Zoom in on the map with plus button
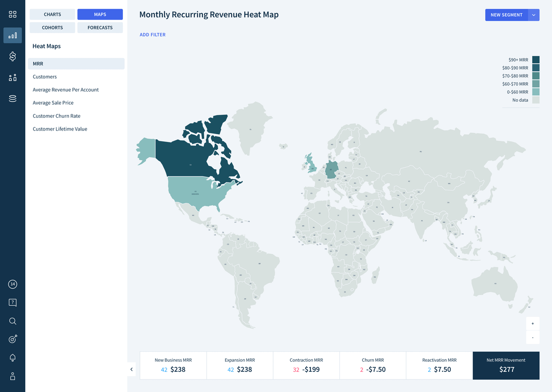This screenshot has height=392, width=552. (533, 324)
